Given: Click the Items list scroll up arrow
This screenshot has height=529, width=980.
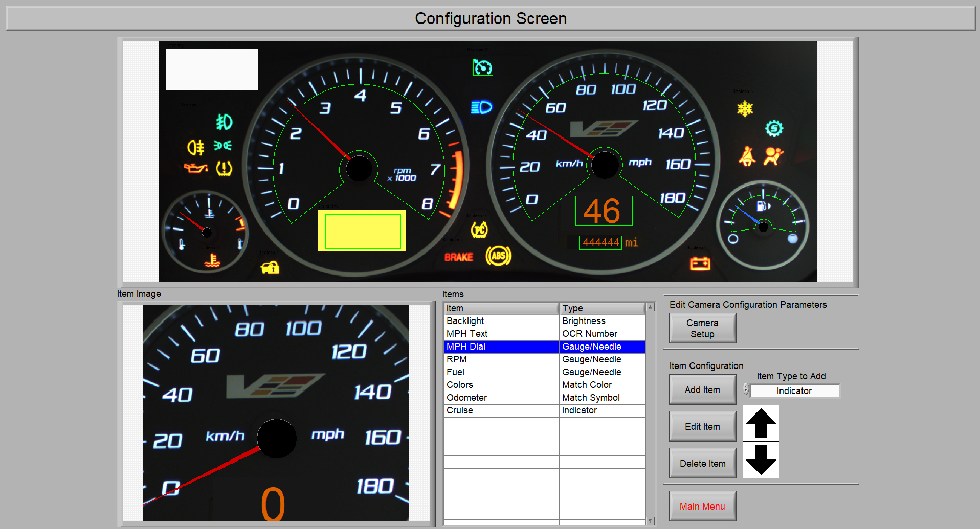Looking at the screenshot, I should (650, 307).
